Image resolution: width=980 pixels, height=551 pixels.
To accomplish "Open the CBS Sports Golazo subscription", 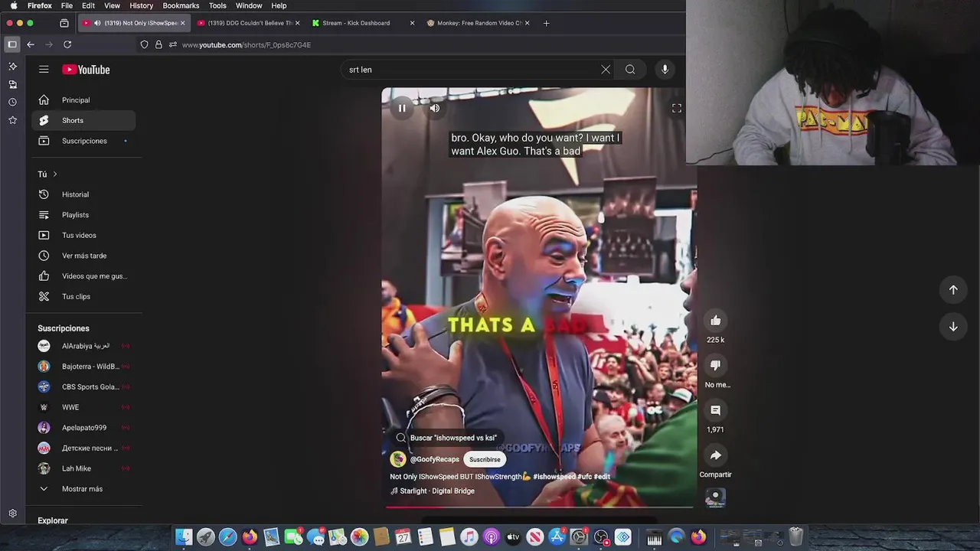I will click(83, 386).
